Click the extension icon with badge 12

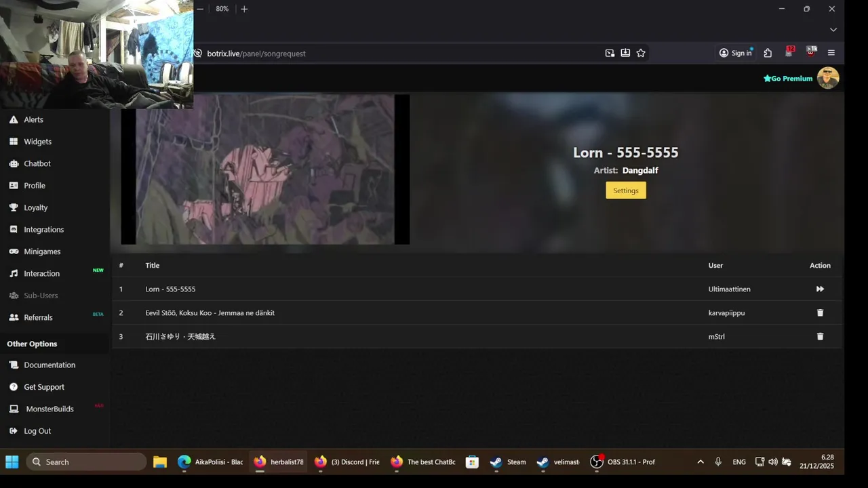789,52
